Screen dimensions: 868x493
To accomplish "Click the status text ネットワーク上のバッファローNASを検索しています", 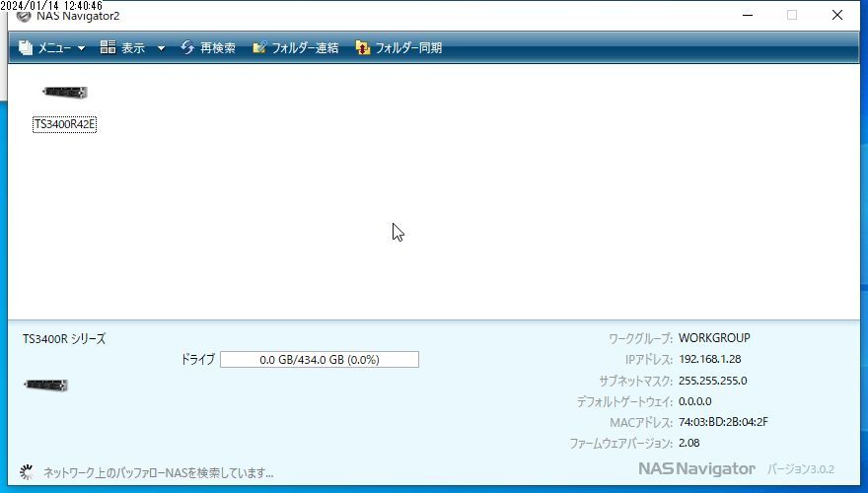I will pos(159,473).
